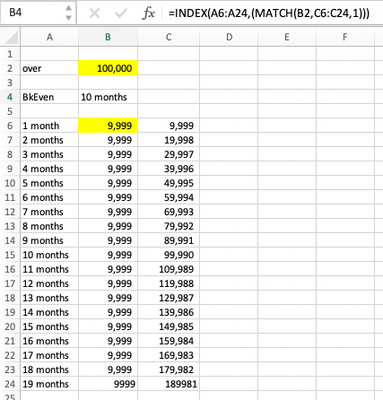383x400 pixels.
Task: Click the '19 months' cell
Action: pos(50,384)
